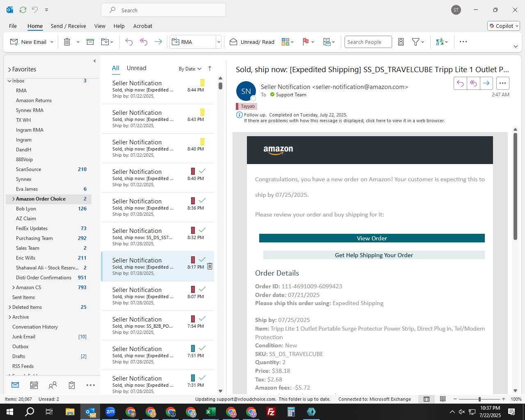Click the Reply arrow in the ribbon
This screenshot has height=420, width=525.
coord(129,42)
